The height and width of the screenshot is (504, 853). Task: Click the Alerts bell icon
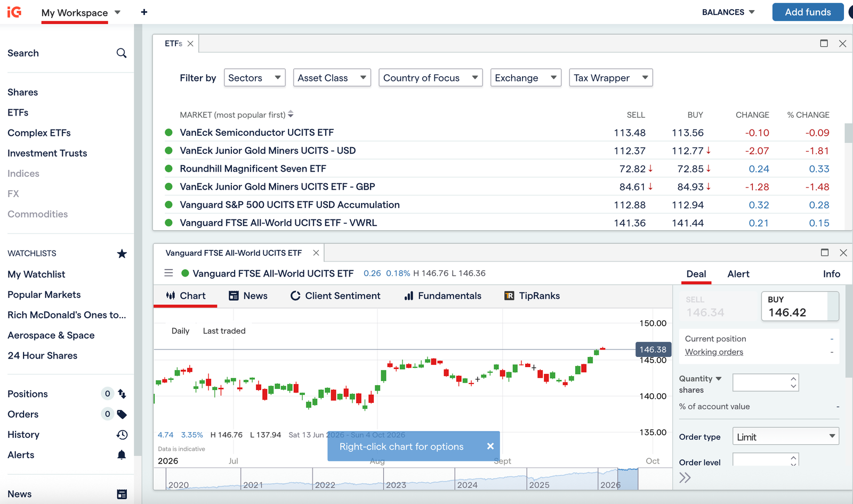(122, 455)
